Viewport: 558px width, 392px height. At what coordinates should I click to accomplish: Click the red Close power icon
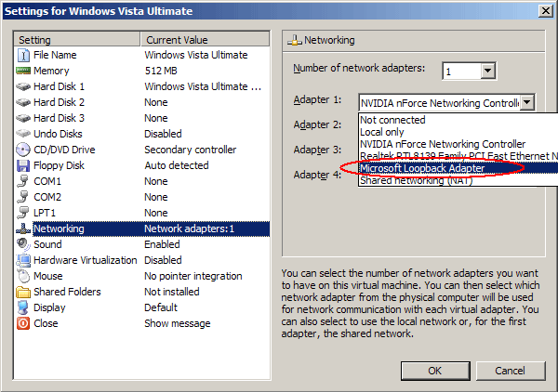(x=23, y=323)
